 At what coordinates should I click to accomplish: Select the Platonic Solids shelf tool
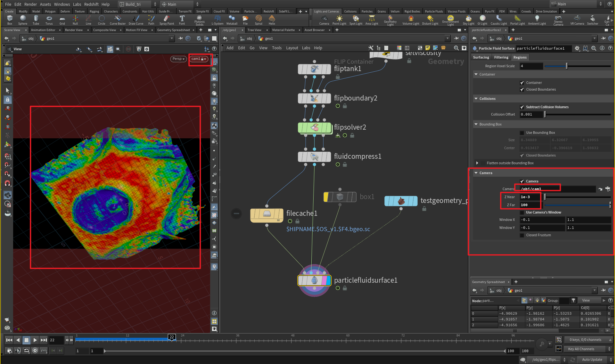coord(200,20)
